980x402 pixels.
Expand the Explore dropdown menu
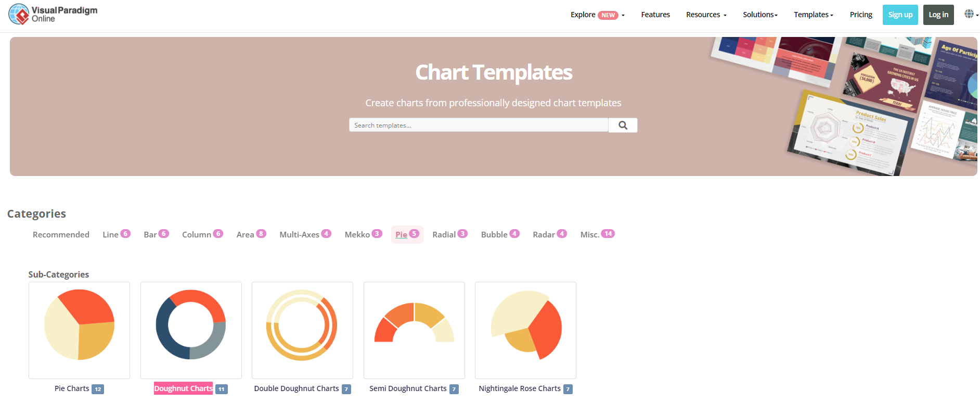pos(597,15)
